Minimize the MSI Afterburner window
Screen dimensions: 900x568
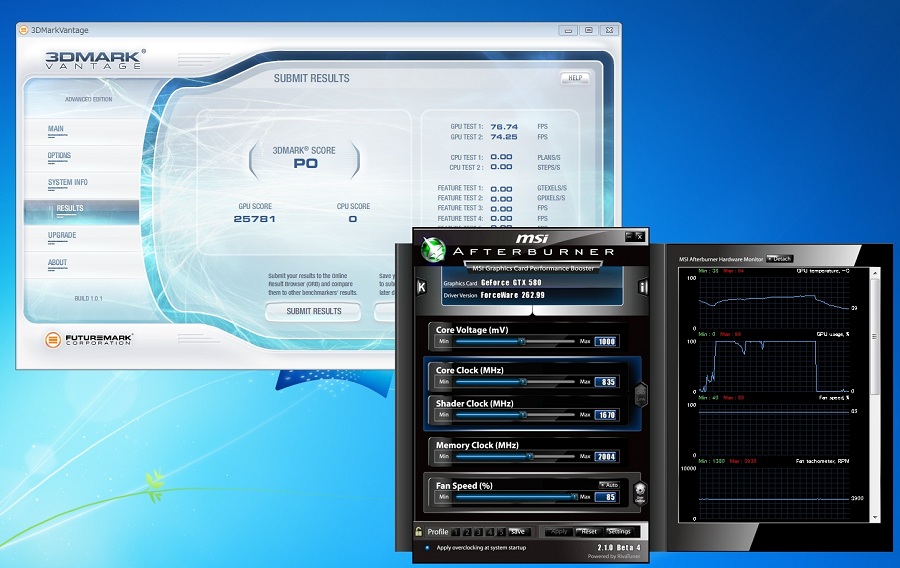click(x=629, y=236)
